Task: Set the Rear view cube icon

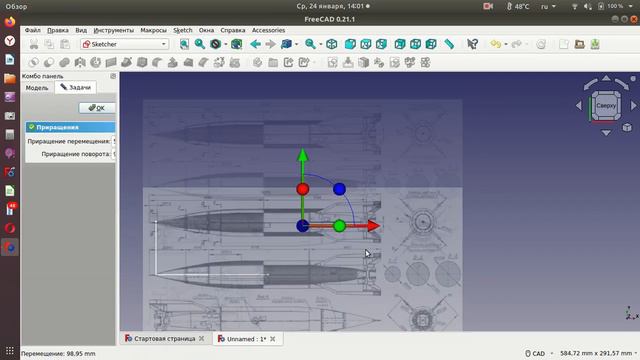Action: pos(400,44)
